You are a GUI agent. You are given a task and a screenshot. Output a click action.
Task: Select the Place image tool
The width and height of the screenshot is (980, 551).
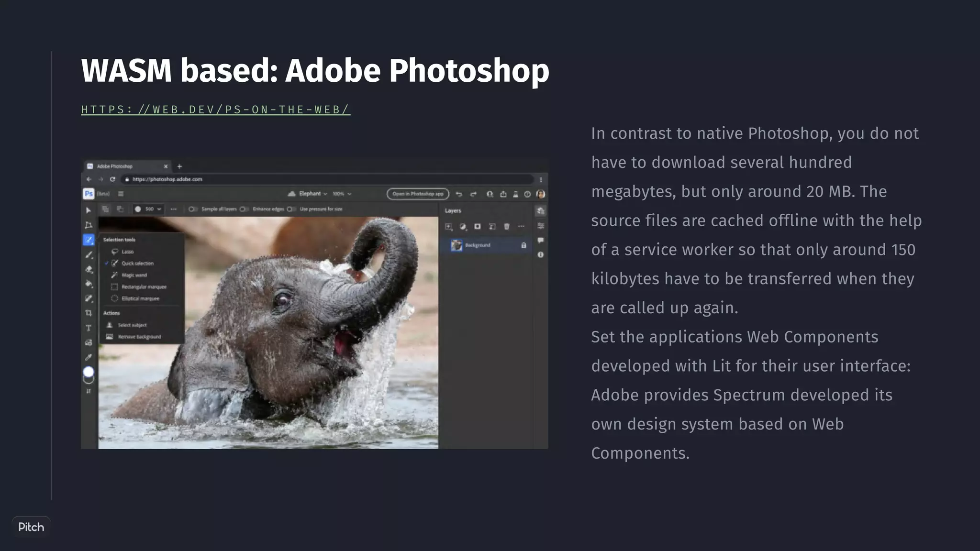pos(89,342)
